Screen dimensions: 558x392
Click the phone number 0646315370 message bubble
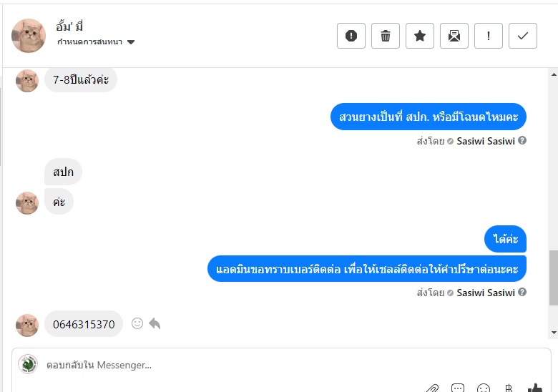84,324
